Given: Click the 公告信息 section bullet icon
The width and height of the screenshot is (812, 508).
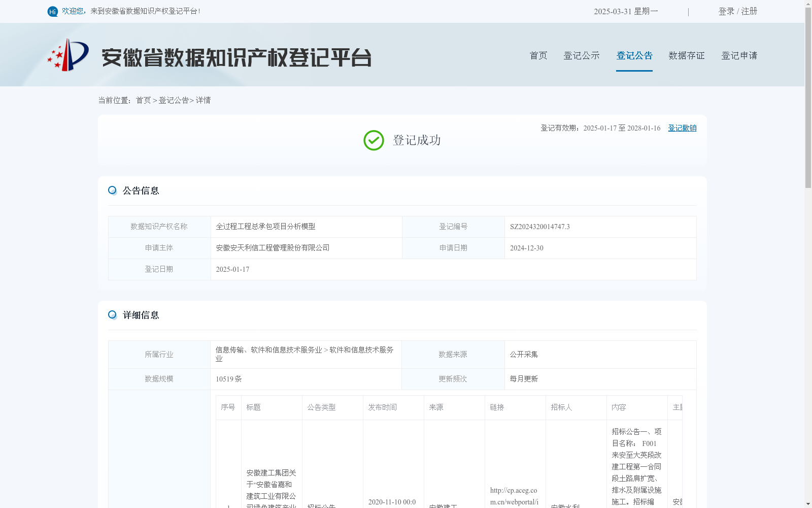Looking at the screenshot, I should point(112,190).
